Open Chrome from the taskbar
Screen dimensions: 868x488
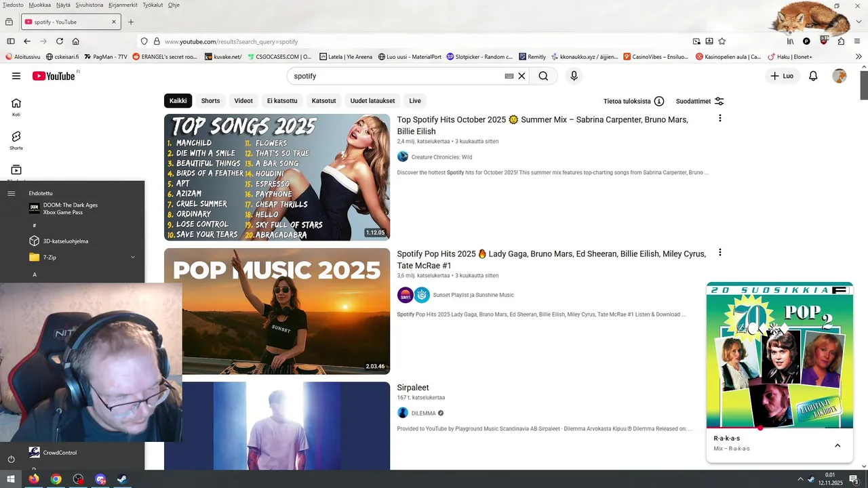coord(56,479)
